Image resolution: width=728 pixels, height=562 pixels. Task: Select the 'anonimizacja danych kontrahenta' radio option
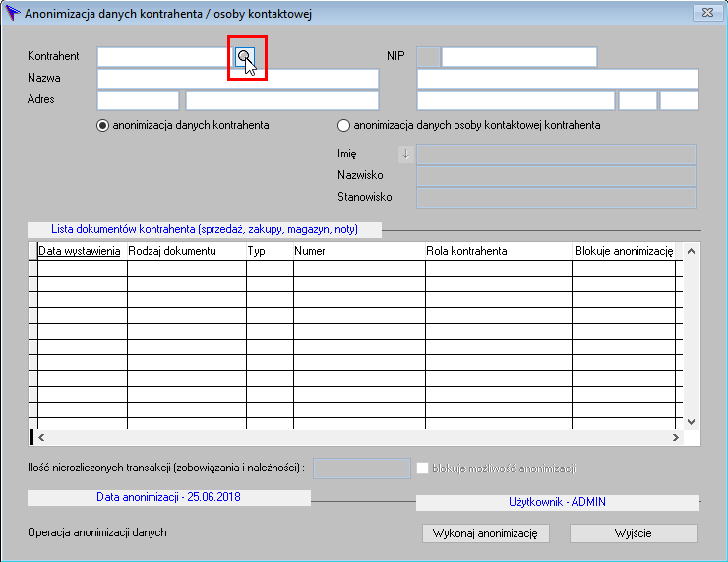tap(103, 126)
